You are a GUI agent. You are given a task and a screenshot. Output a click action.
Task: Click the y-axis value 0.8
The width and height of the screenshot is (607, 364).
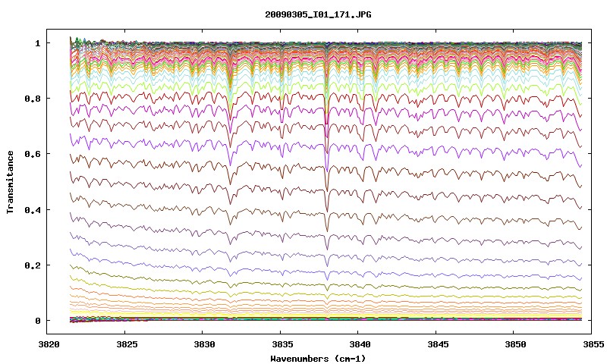[x=33, y=99]
